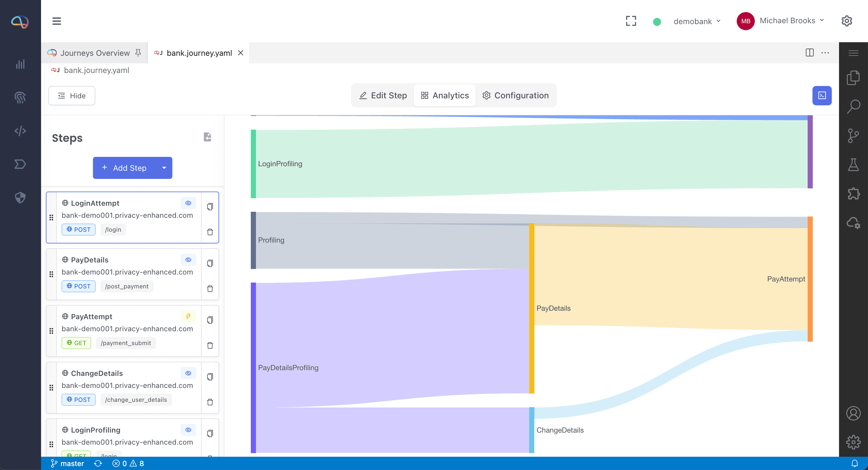Image resolution: width=868 pixels, height=470 pixels.
Task: Switch to the Edit Step view
Action: point(383,95)
